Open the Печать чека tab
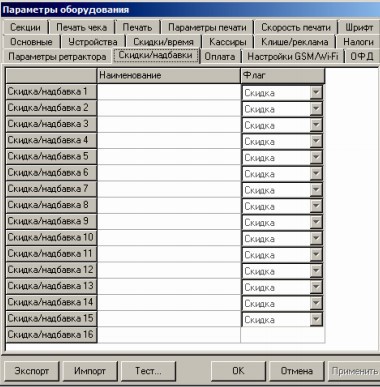 (x=81, y=27)
